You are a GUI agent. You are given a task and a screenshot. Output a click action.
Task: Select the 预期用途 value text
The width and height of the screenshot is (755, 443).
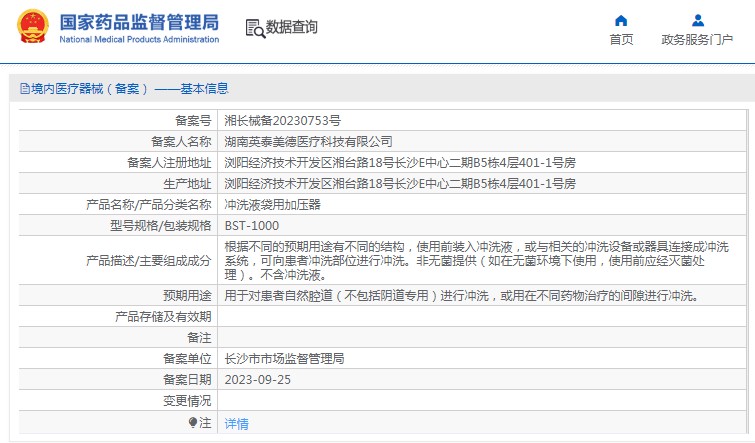pyautogui.click(x=461, y=296)
